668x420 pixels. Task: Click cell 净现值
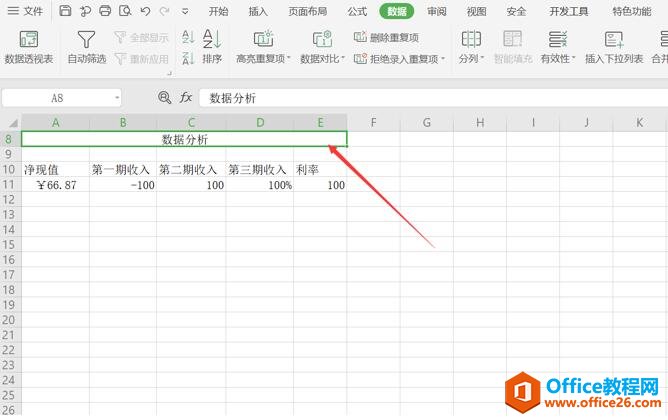pyautogui.click(x=55, y=170)
